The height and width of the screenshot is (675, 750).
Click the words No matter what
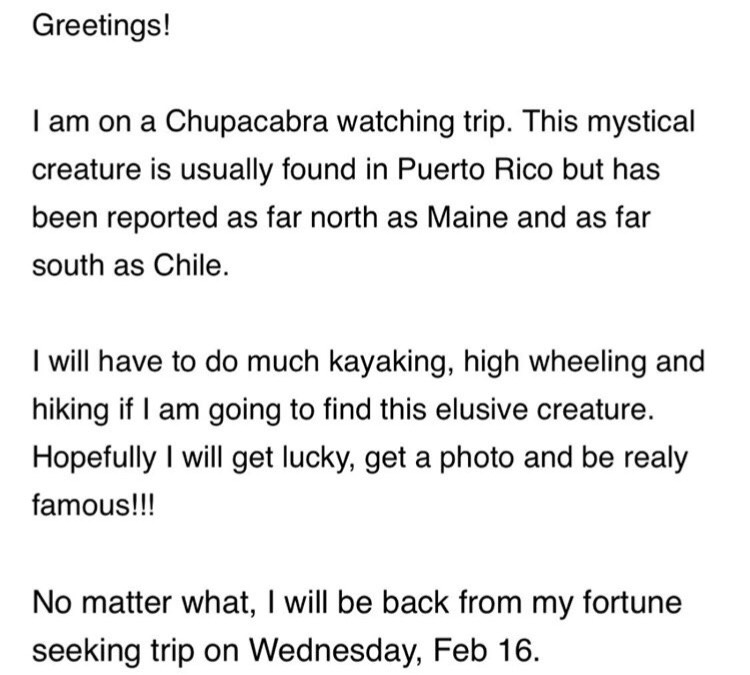click(143, 603)
